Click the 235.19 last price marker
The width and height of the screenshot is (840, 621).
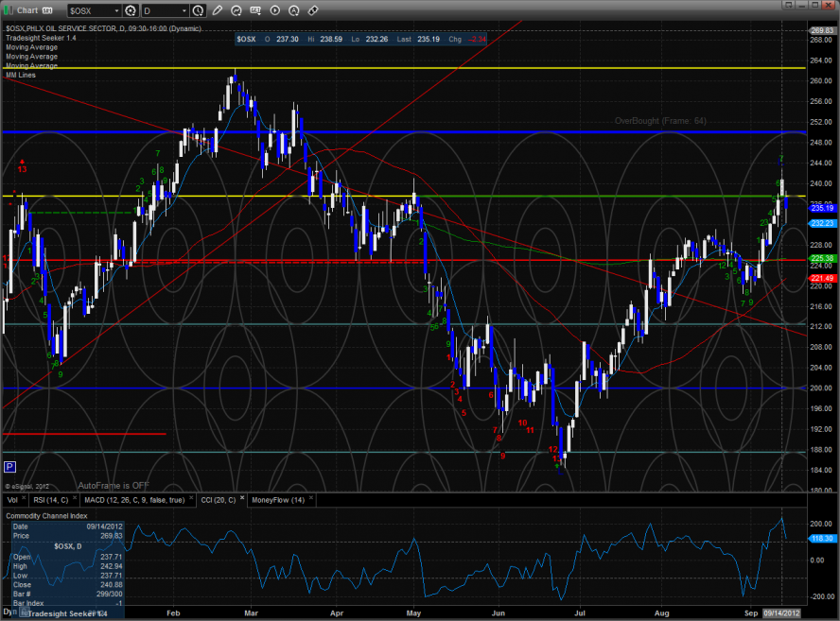821,207
